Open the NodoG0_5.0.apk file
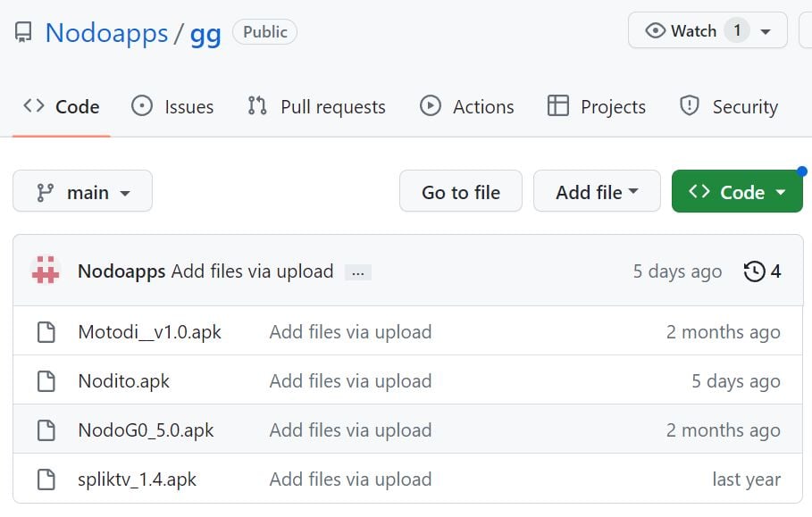Image resolution: width=812 pixels, height=517 pixels. tap(146, 430)
